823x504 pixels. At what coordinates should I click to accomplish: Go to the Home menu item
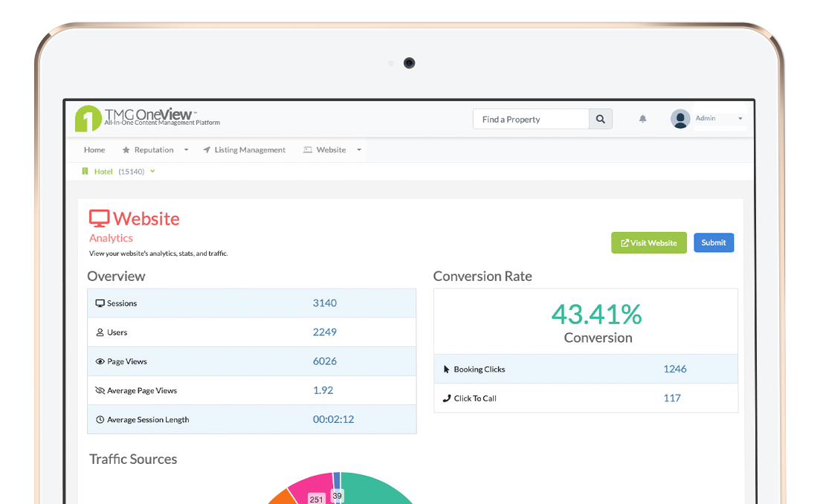click(94, 150)
